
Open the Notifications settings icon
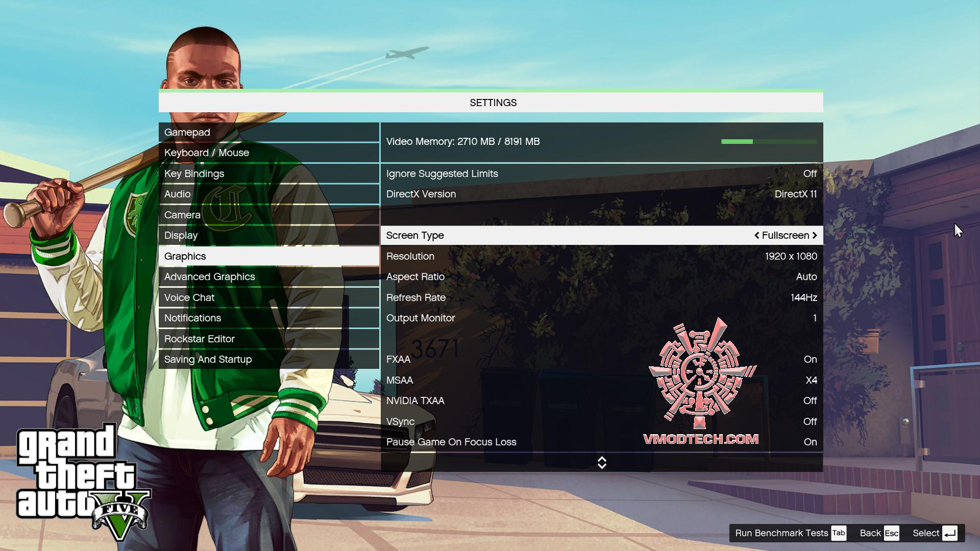[x=192, y=317]
